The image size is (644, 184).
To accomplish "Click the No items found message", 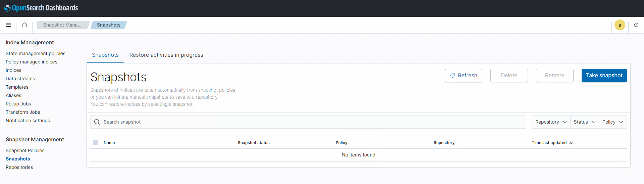I will 359,155.
